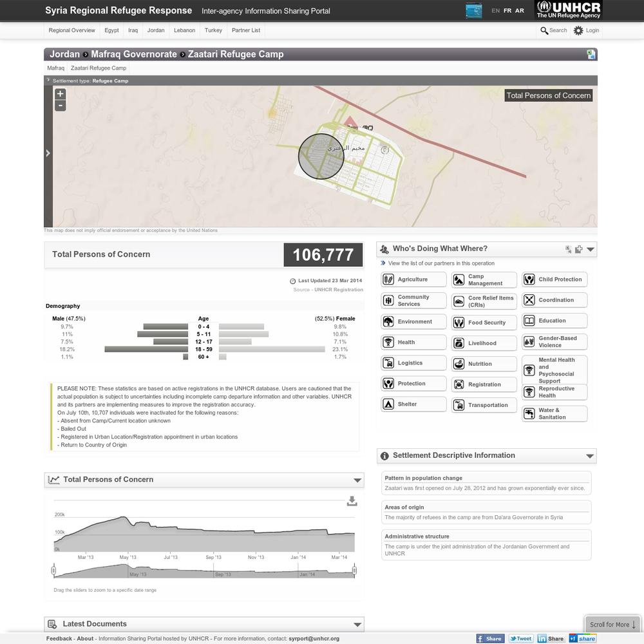Switch language to AR
Viewport: 644px width, 644px height.
tap(520, 11)
